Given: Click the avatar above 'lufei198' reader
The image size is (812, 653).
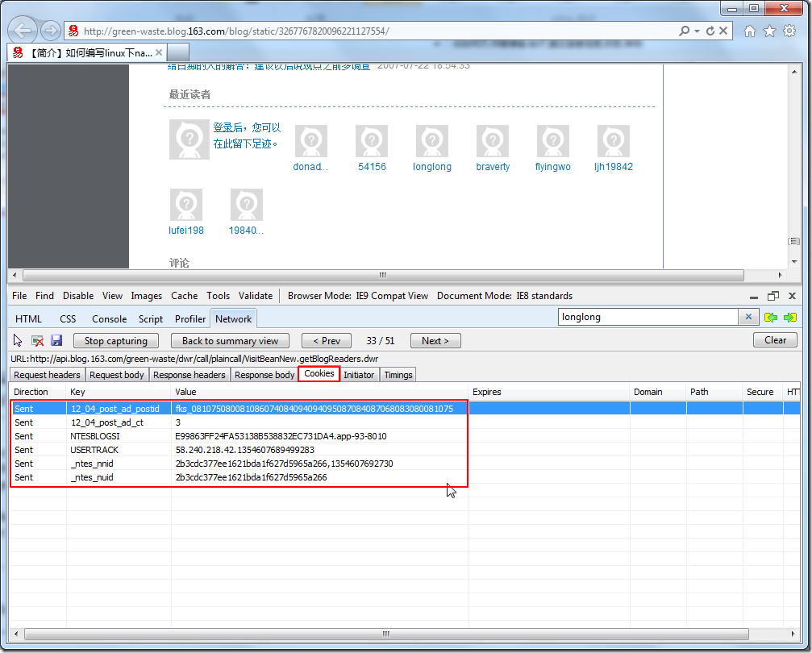Looking at the screenshot, I should click(186, 205).
